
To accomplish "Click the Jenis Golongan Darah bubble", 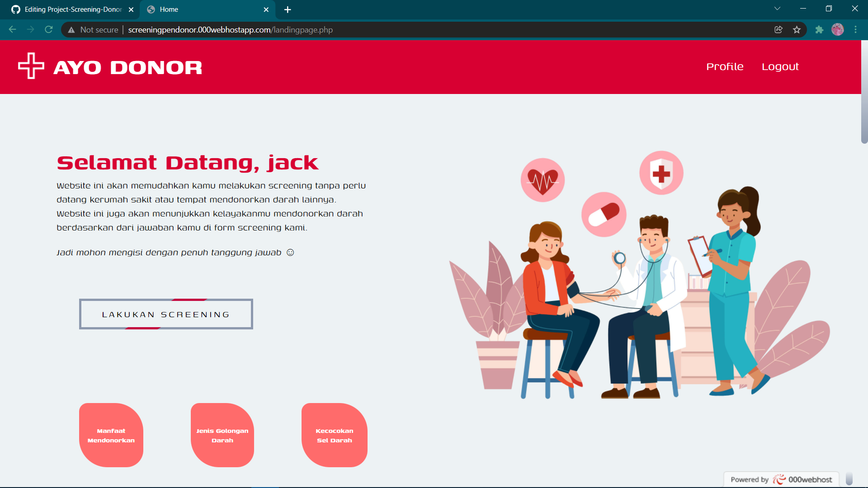I will pyautogui.click(x=222, y=435).
